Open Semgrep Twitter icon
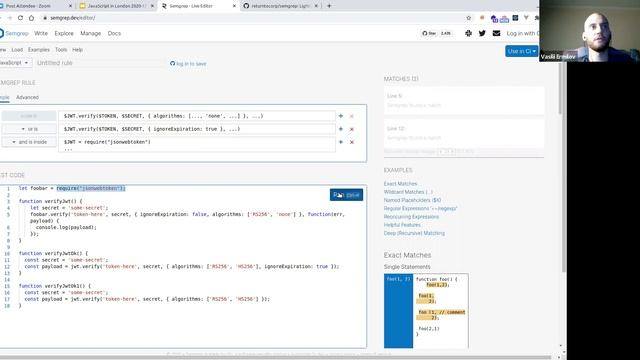Image resolution: width=640 pixels, height=360 pixels. click(x=482, y=33)
